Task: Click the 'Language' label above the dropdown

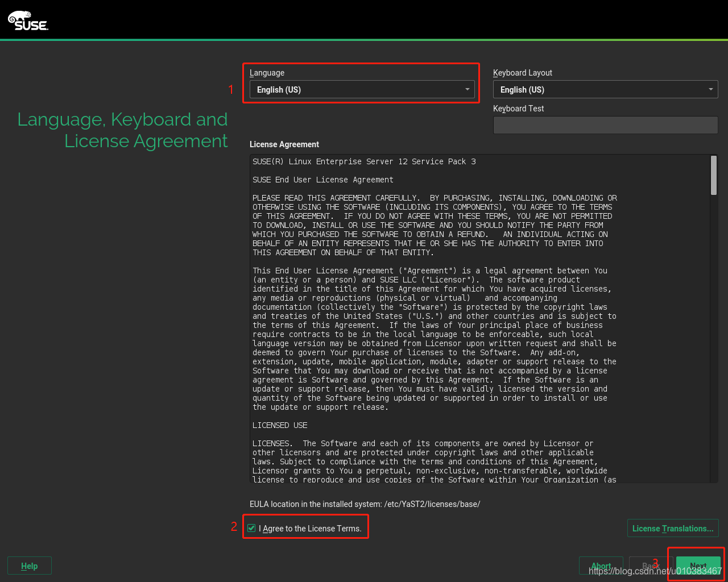Action: (x=267, y=73)
